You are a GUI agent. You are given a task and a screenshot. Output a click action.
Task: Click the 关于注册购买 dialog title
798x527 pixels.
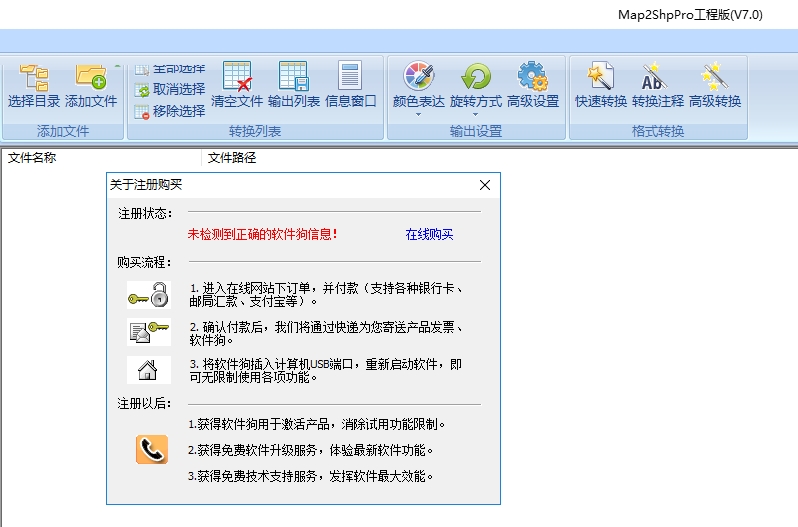point(146,185)
